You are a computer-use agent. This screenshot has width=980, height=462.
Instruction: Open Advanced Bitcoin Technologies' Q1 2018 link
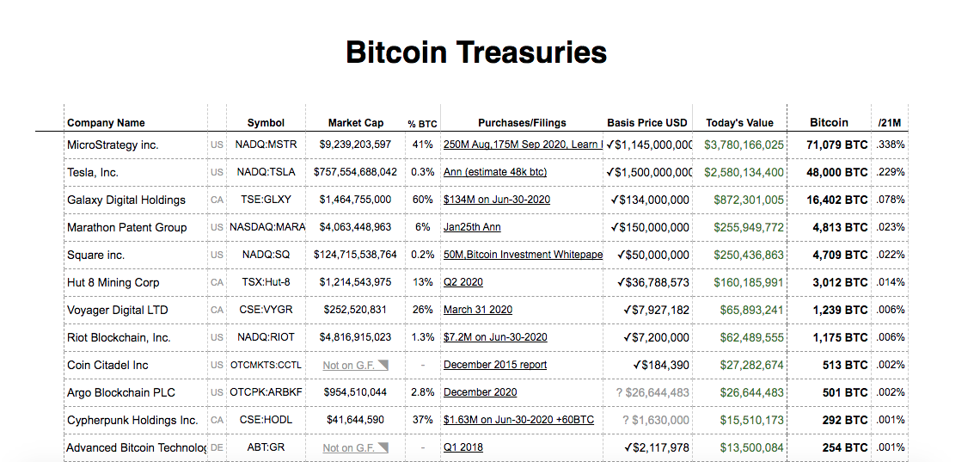(463, 447)
